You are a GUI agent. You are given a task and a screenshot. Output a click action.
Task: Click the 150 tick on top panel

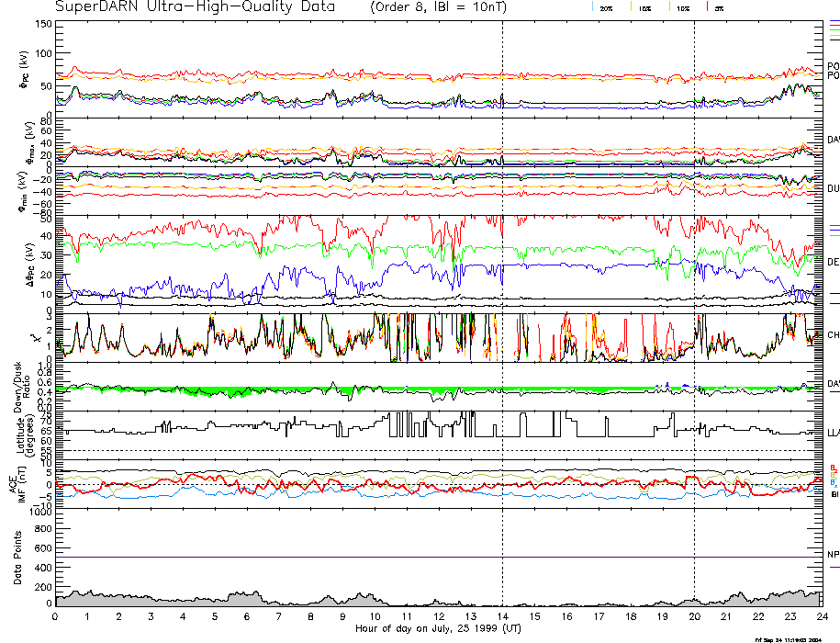[42, 24]
